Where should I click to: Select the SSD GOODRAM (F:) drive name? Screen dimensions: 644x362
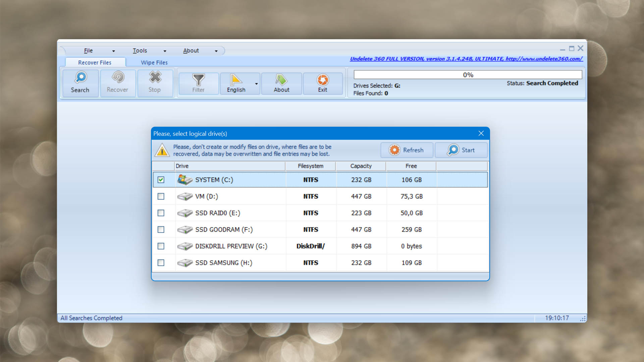pos(224,230)
